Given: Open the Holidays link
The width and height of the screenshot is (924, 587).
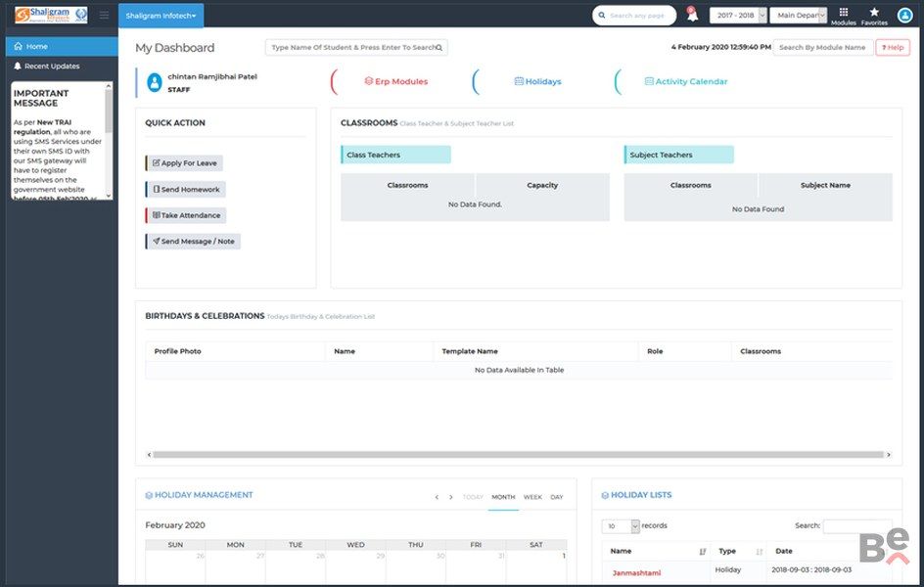Looking at the screenshot, I should pos(538,82).
